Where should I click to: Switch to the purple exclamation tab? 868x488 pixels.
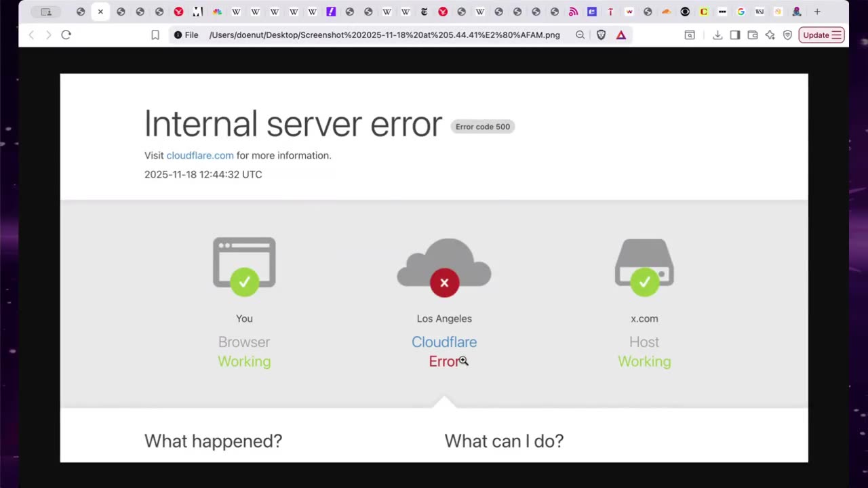point(331,12)
